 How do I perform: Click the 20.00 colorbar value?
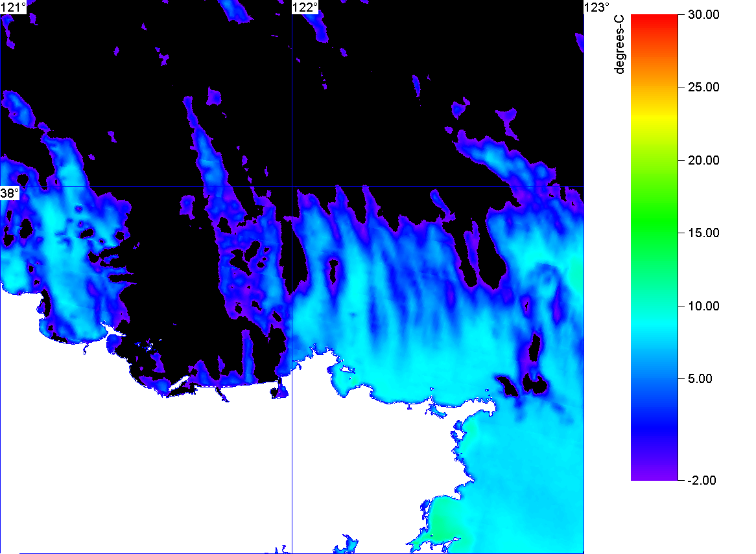point(703,161)
